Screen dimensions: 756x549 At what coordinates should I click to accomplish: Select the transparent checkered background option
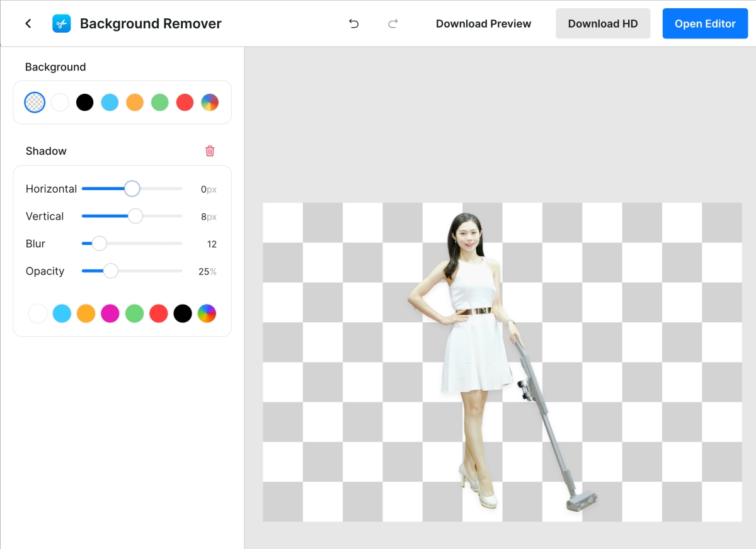tap(35, 102)
